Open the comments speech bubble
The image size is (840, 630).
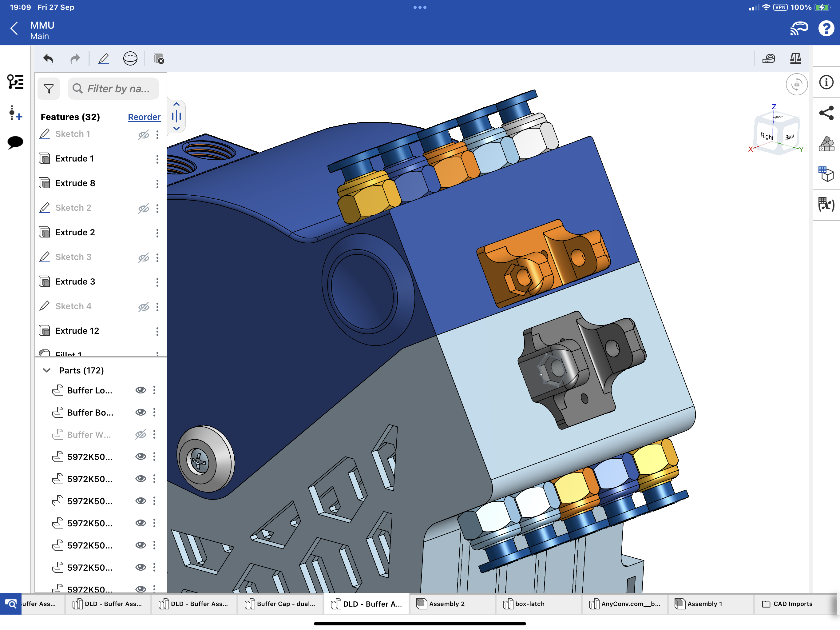(x=15, y=143)
